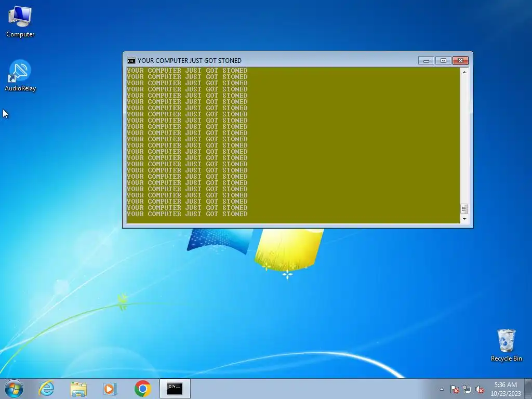Open the Windows Start menu

[14, 389]
